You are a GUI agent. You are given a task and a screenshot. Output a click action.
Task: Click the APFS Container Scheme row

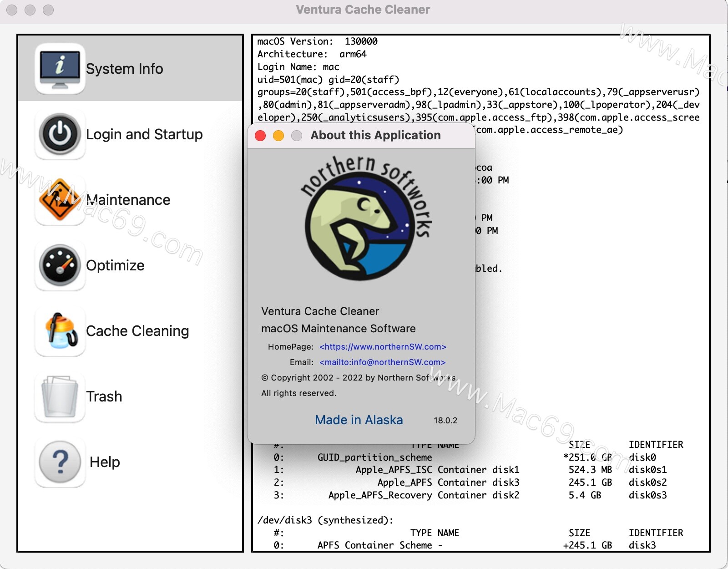point(465,545)
